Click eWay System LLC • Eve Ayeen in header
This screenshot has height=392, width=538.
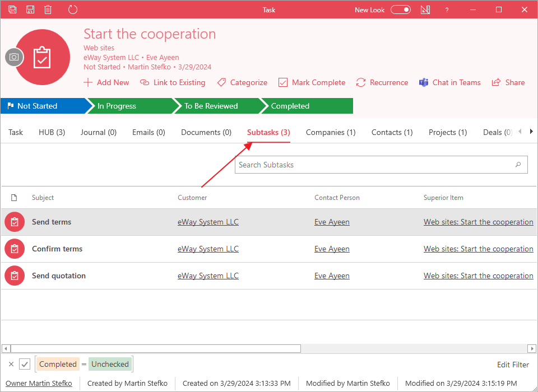(131, 57)
